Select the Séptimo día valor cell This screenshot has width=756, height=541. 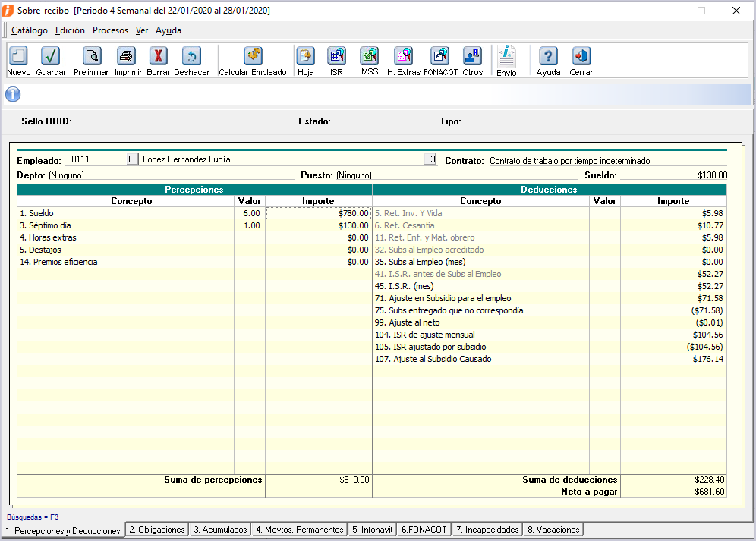pyautogui.click(x=249, y=225)
